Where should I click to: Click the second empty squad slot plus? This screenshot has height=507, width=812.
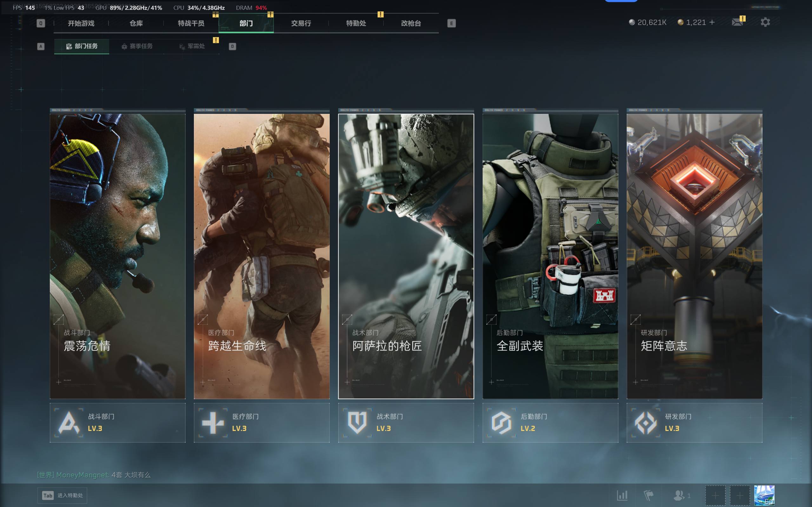(740, 495)
